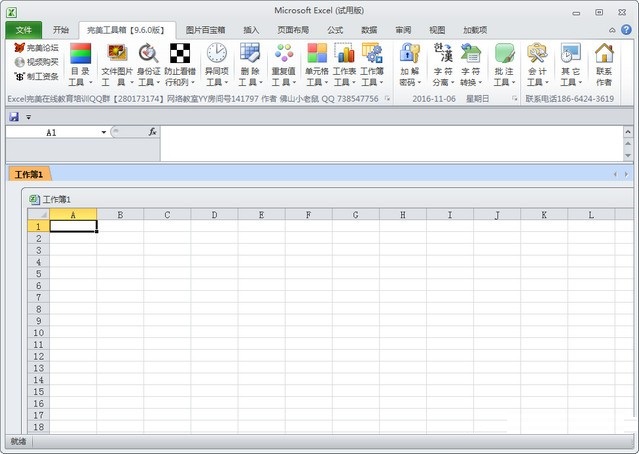This screenshot has width=639, height=454.
Task: Open the 重复值工具 duplicate values tool
Action: 284,65
